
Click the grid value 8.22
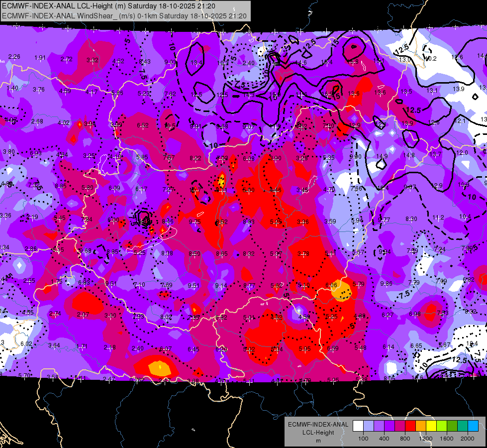(195, 158)
